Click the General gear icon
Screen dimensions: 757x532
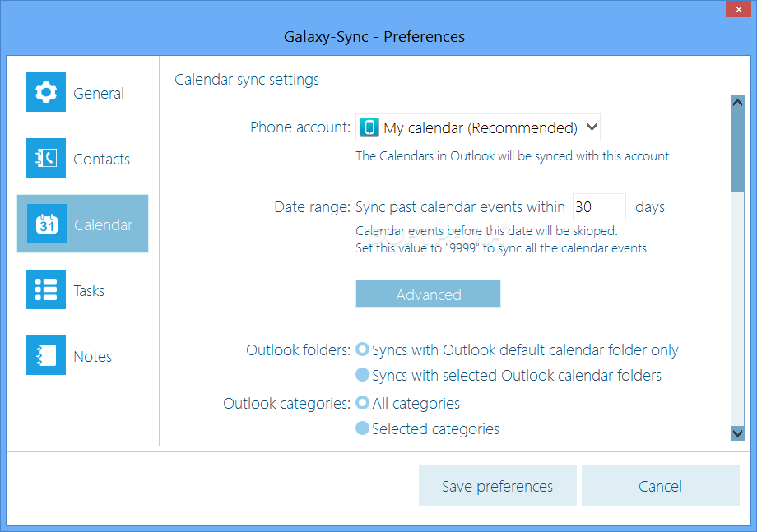click(46, 92)
